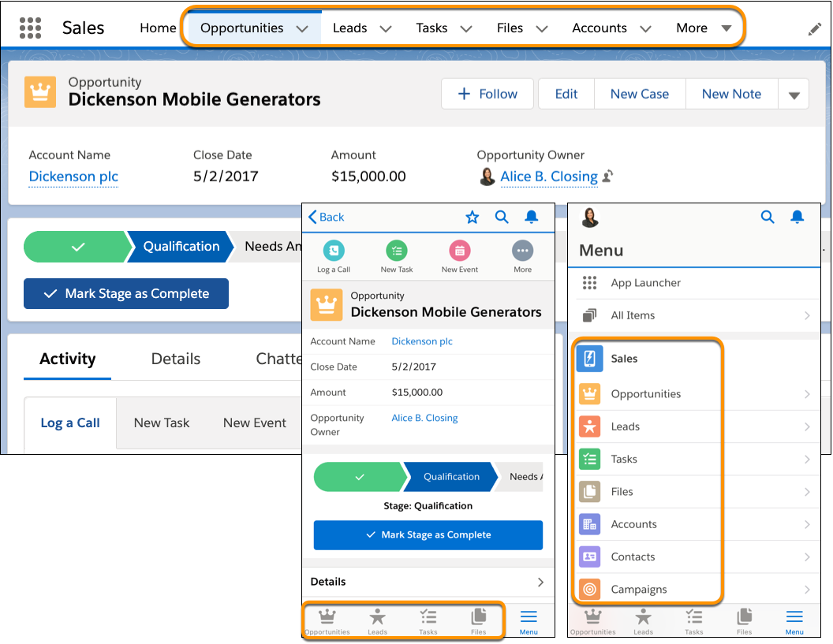
Task: Click the pencil edit icon top right
Action: tap(814, 28)
